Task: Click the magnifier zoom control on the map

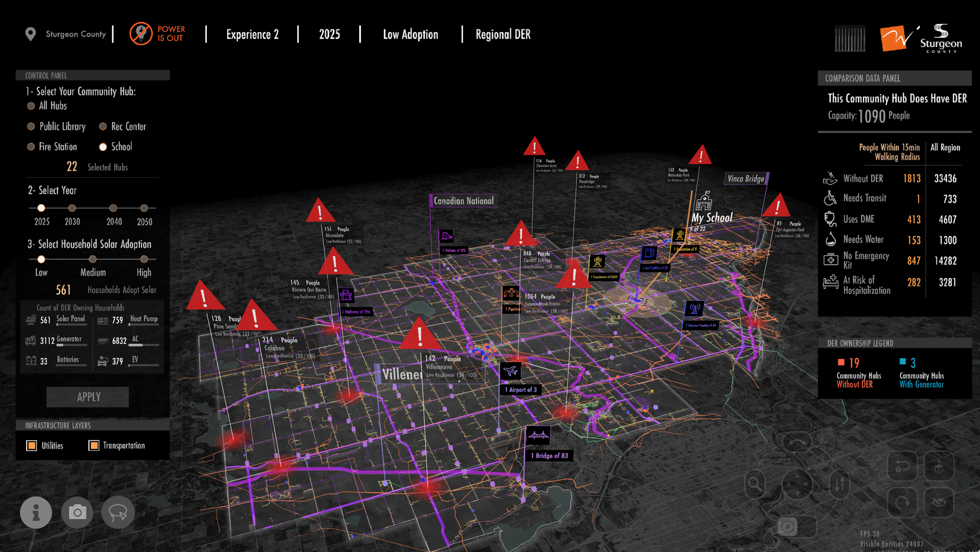Action: click(x=755, y=483)
